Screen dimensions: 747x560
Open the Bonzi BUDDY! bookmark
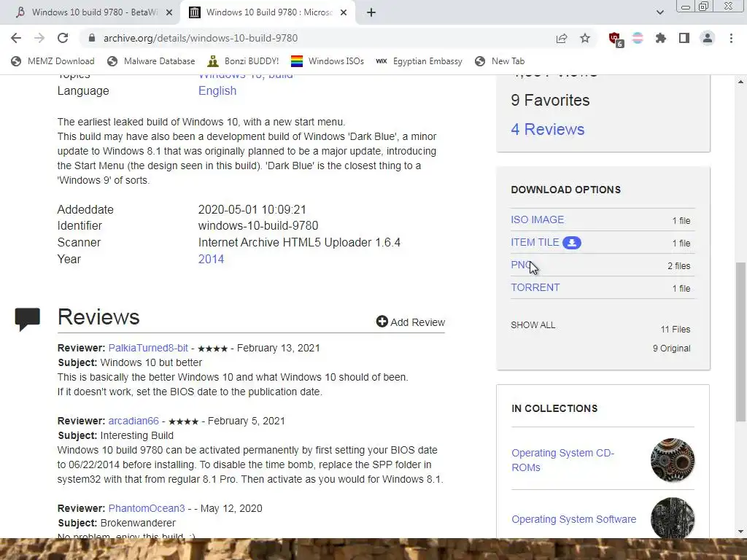[244, 61]
